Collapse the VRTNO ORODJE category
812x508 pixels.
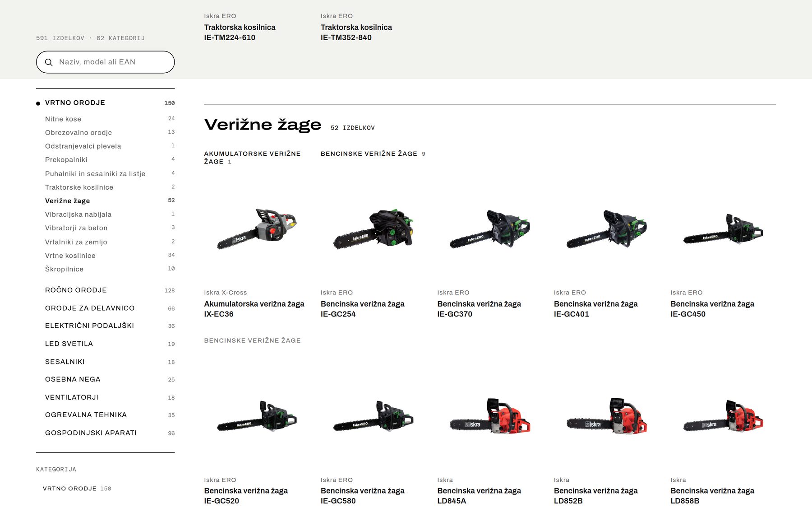point(105,103)
